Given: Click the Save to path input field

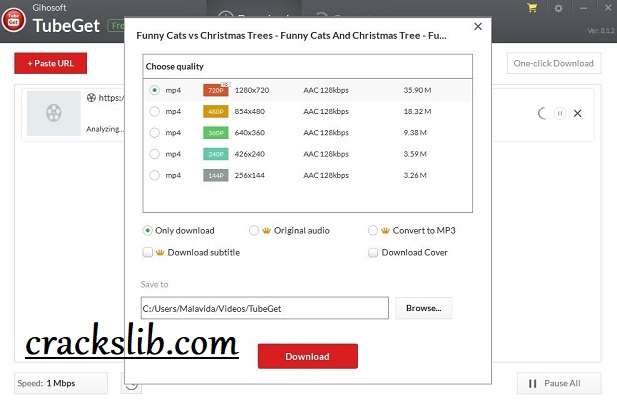Looking at the screenshot, I should tap(265, 308).
